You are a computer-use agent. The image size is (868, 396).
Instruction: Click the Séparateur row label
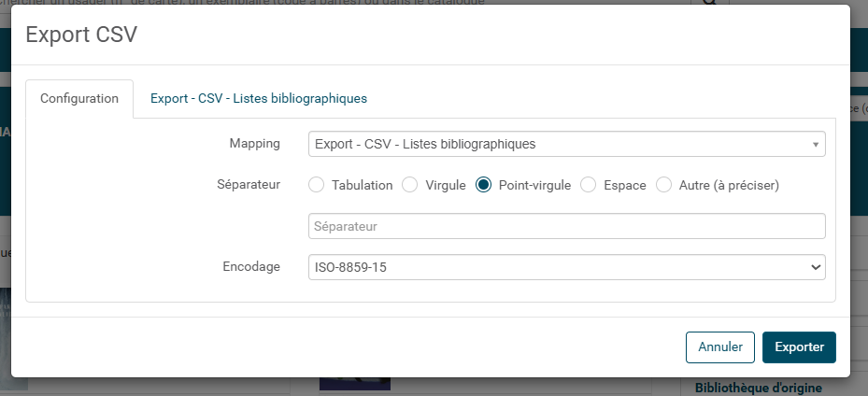249,184
